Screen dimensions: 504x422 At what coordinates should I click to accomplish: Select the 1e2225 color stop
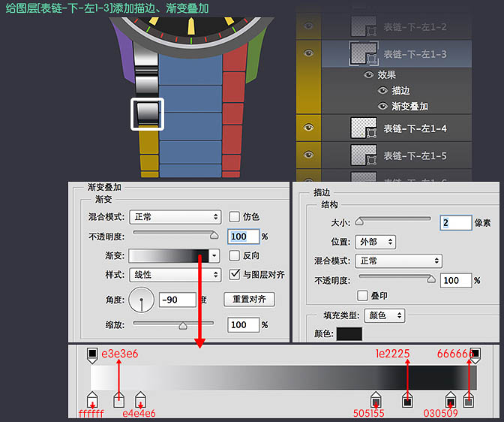point(407,399)
